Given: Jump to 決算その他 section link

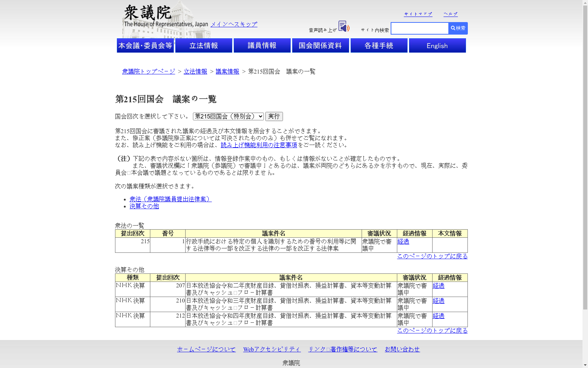Looking at the screenshot, I should (x=144, y=206).
